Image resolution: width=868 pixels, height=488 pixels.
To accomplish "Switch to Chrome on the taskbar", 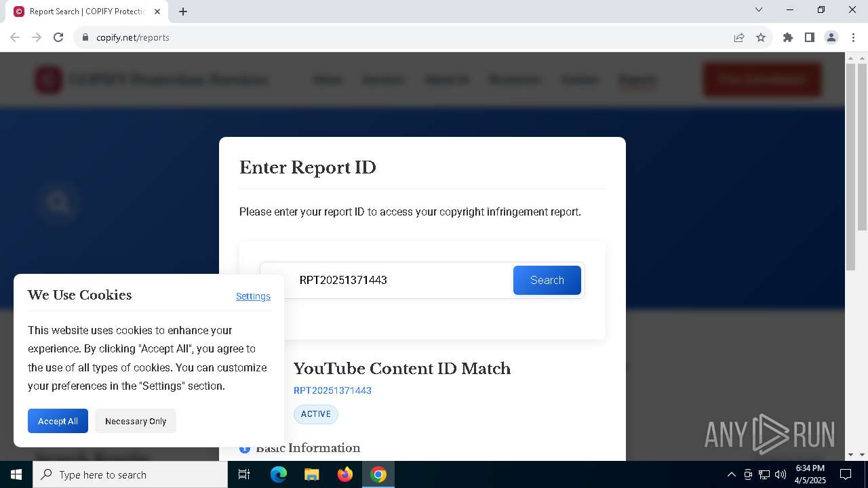I will [378, 474].
